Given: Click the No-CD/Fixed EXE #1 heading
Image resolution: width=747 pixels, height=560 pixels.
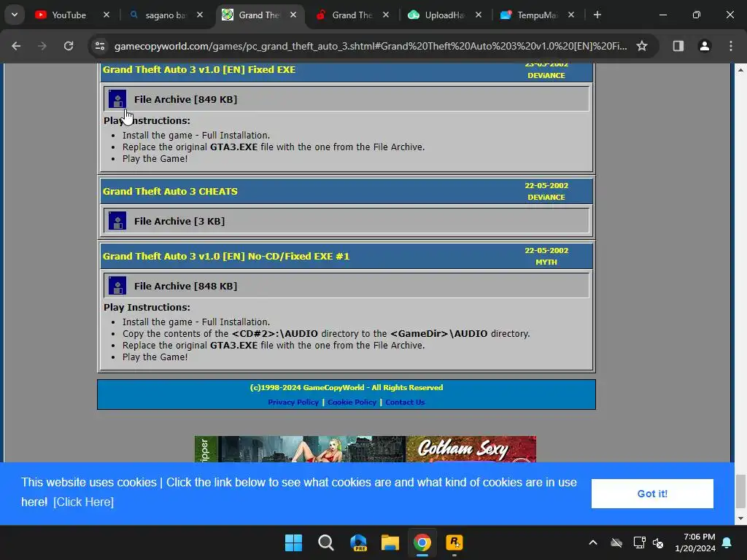Looking at the screenshot, I should tap(226, 256).
